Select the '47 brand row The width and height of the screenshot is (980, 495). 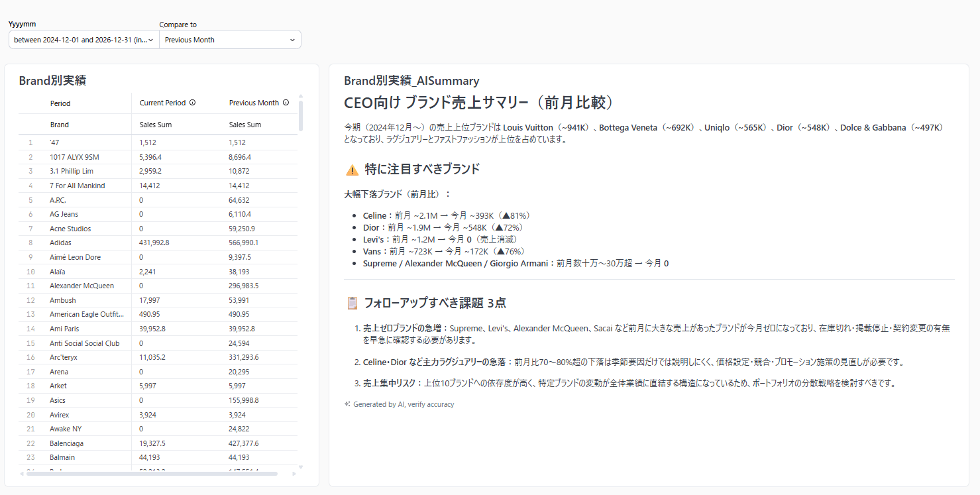click(x=158, y=142)
